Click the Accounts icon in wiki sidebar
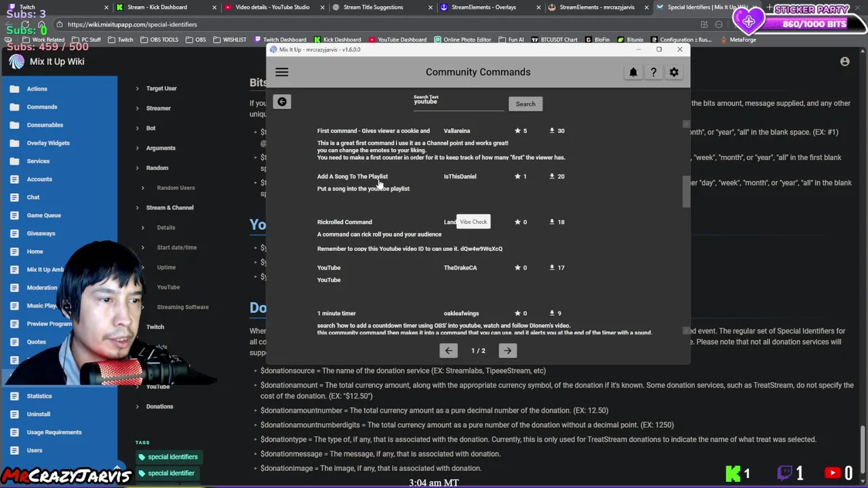 [15, 179]
